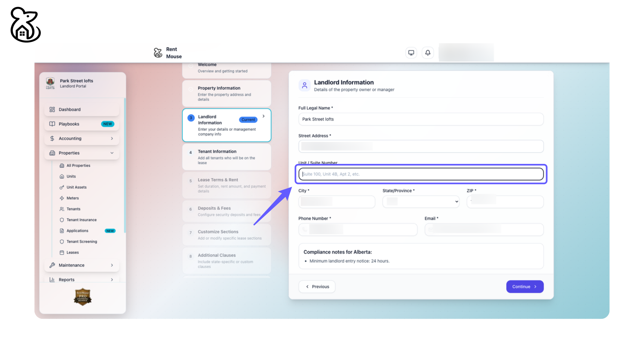Click the PRO founding member badge
The height and width of the screenshot is (362, 644).
pyautogui.click(x=83, y=297)
